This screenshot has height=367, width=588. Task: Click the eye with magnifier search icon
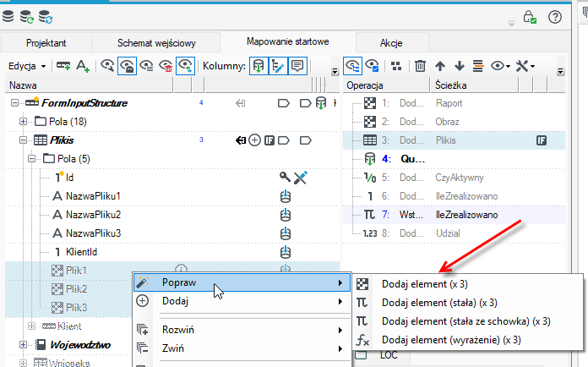click(107, 66)
